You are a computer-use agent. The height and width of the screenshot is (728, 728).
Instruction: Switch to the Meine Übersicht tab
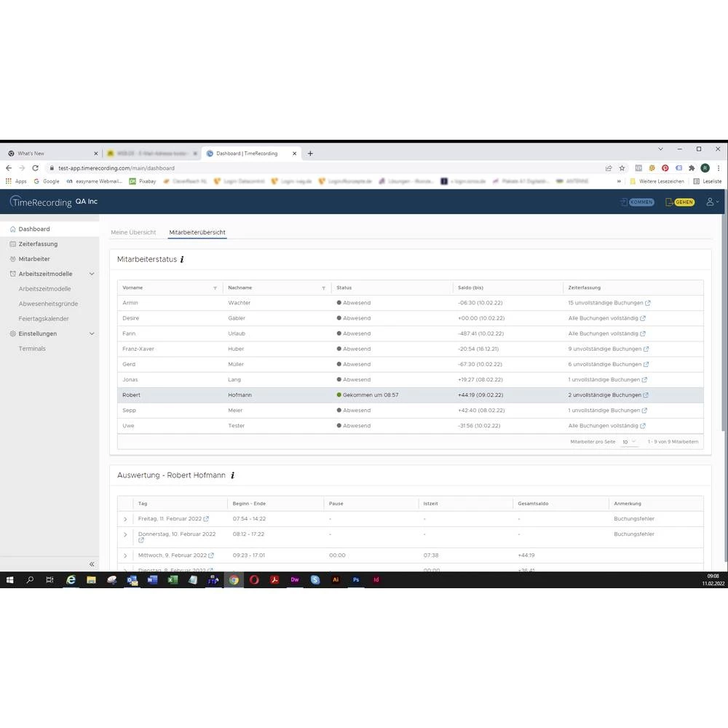[x=133, y=232]
